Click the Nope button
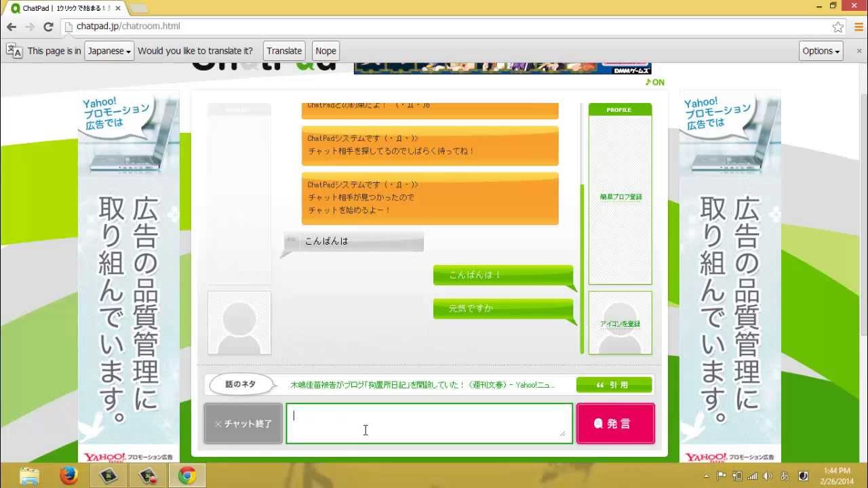This screenshot has width=868, height=488. pos(325,51)
